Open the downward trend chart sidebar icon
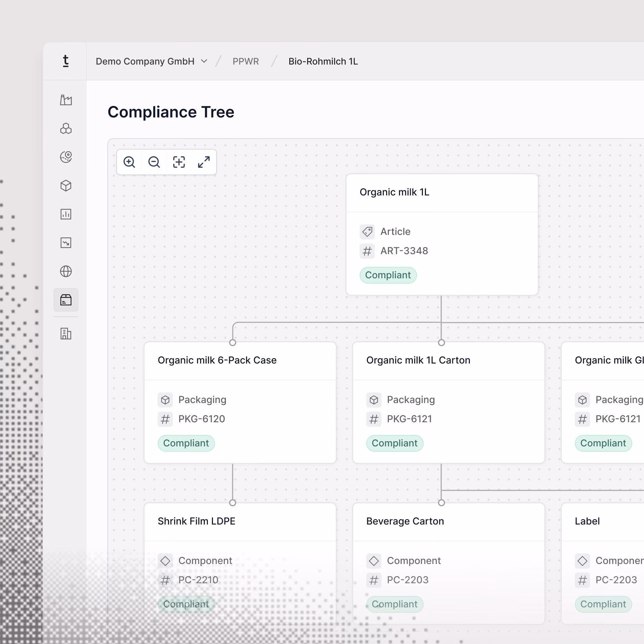The image size is (644, 644). coord(66,243)
